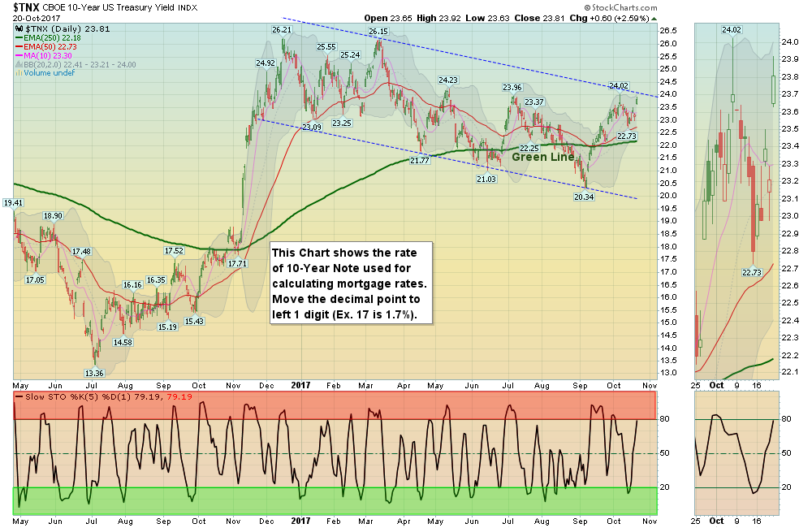The height and width of the screenshot is (528, 812).
Task: Click the 21.03 low price label
Action: click(x=486, y=180)
